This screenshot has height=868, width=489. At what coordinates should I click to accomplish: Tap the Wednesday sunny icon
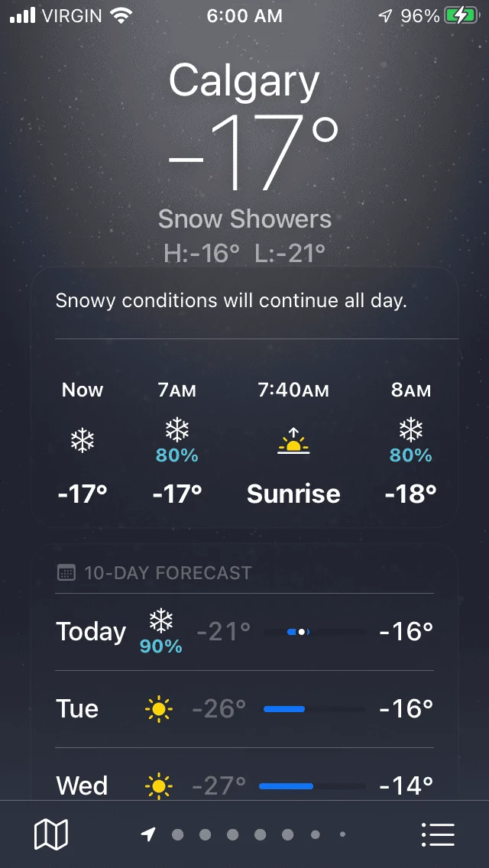click(x=159, y=785)
